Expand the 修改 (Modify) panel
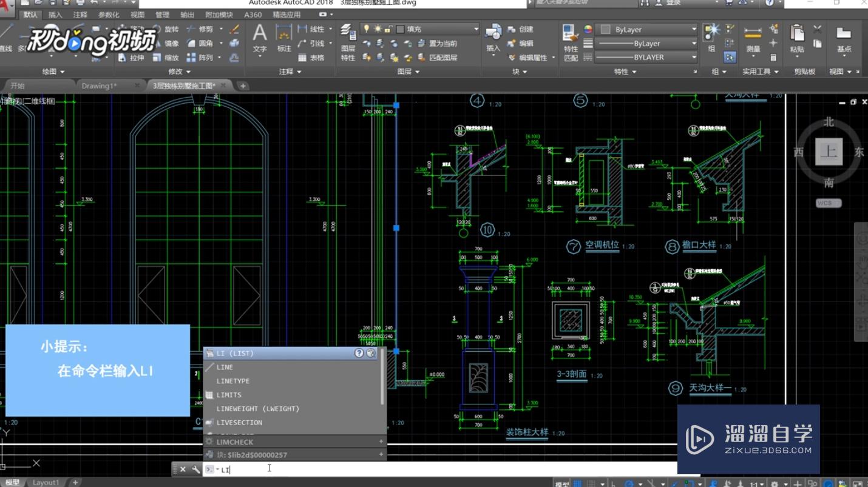Screen dimensions: 868x487 point(180,72)
